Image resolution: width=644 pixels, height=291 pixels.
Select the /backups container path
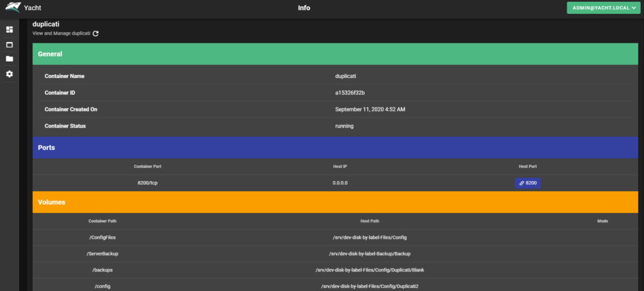103,270
